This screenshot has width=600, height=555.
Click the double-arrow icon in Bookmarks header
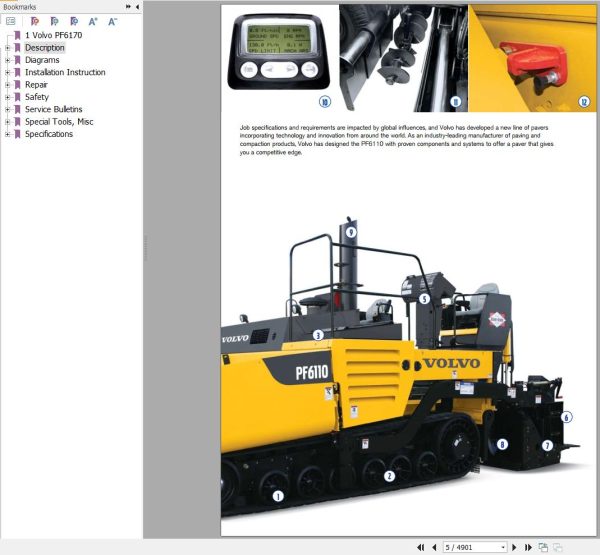pos(128,7)
